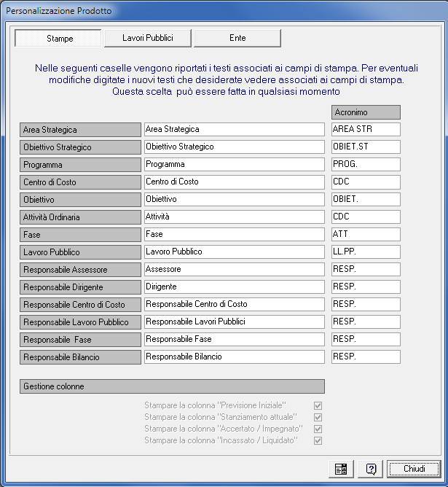Toggle the Stanziamento attuale column checkbox
The width and height of the screenshot is (448, 487).
coord(318,417)
